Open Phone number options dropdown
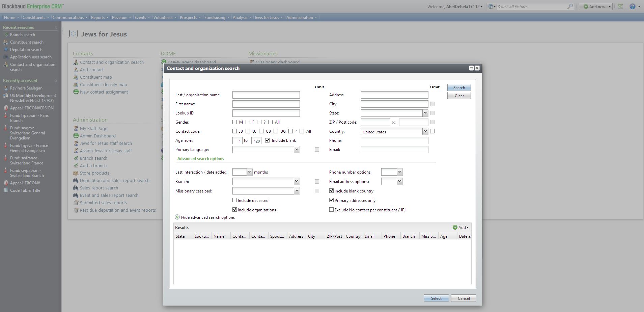This screenshot has width=644, height=312. (399, 172)
